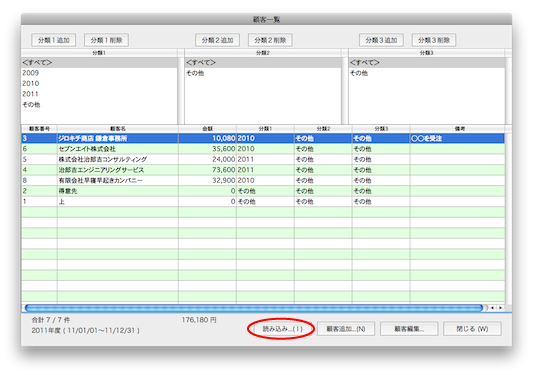Click the horizontal scrollbar thumb
Image resolution: width=533 pixels, height=375 pixels.
[x=254, y=308]
